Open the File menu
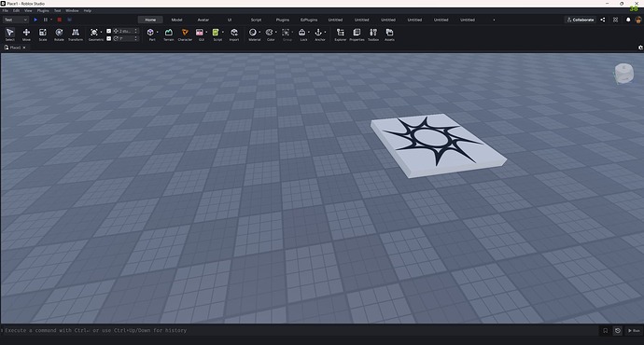 click(6, 10)
